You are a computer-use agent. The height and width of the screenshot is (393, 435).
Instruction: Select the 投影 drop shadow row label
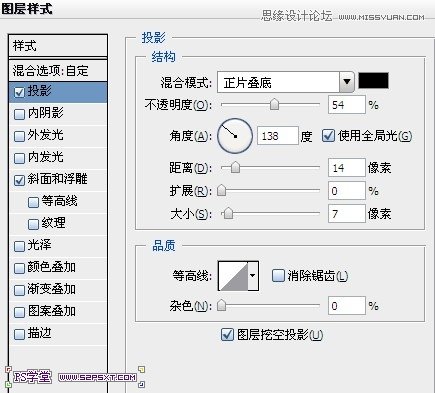point(39,91)
